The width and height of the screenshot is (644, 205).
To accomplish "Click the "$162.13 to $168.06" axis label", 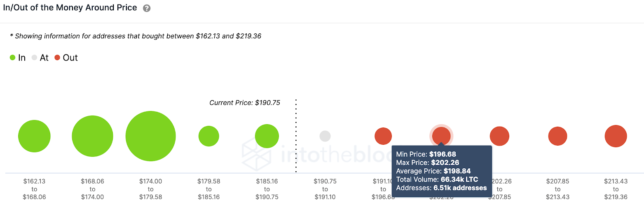I will [34, 189].
